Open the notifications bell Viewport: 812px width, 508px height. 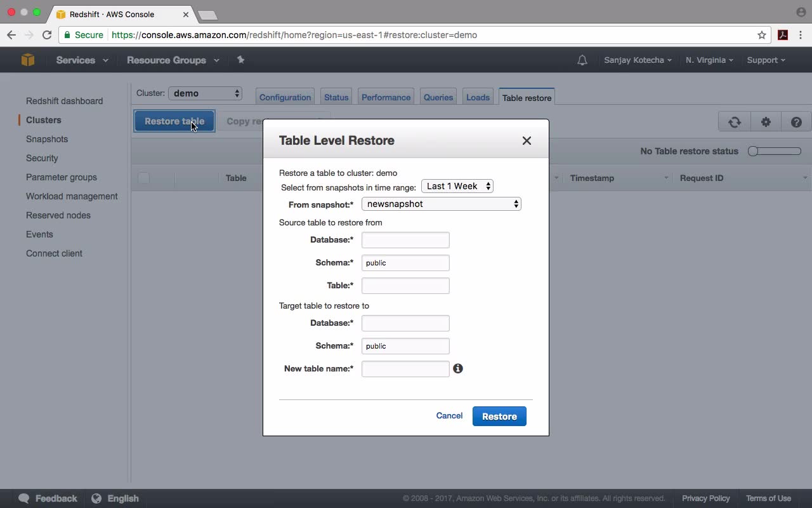tap(582, 60)
